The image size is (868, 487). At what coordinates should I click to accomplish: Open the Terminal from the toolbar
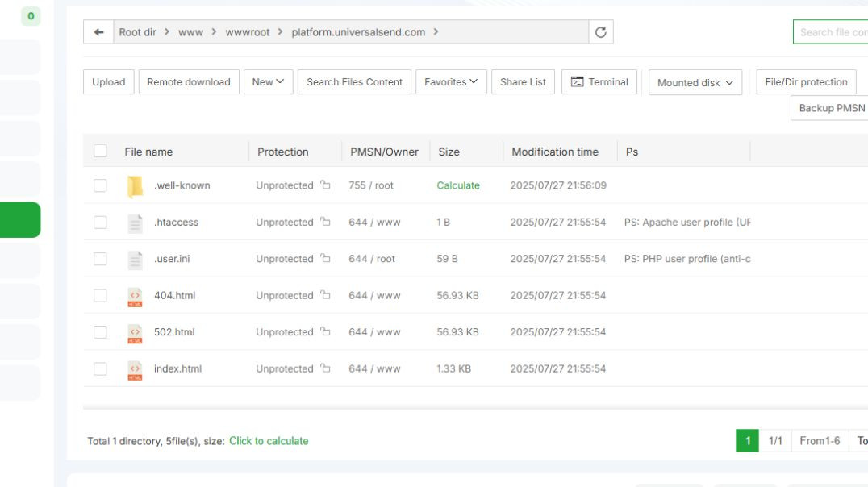[x=599, y=81]
